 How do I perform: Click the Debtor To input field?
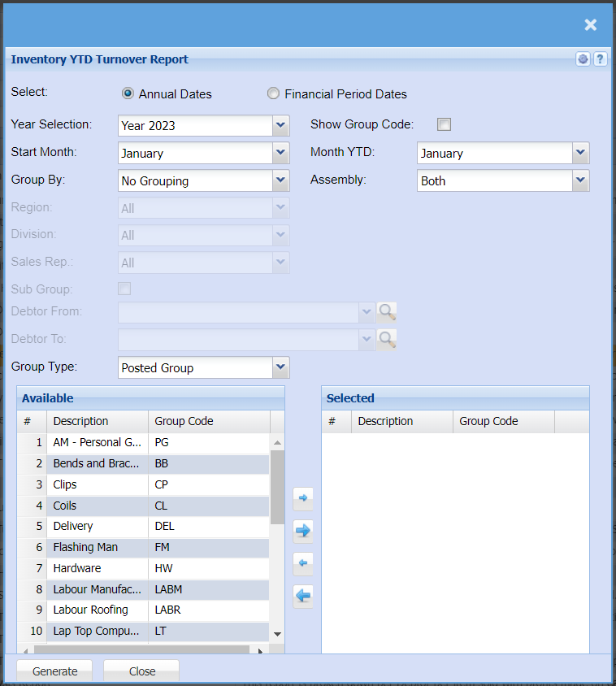238,340
